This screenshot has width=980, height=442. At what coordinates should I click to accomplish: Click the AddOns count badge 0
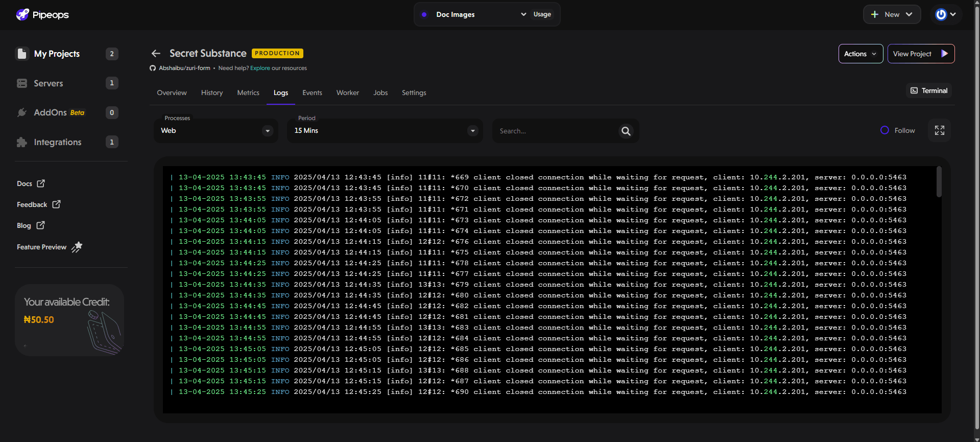(x=112, y=112)
